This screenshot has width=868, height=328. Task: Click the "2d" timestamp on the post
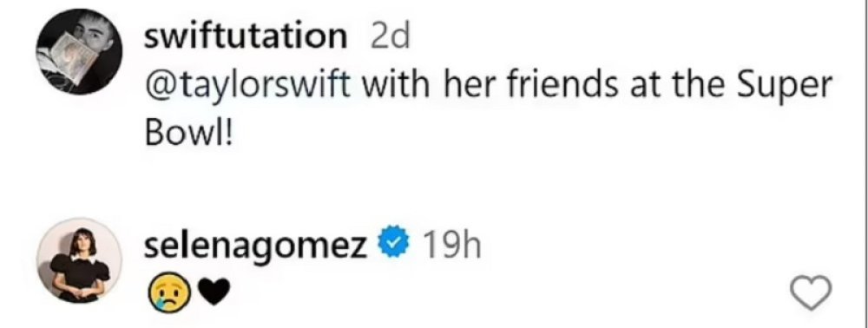click(x=391, y=36)
